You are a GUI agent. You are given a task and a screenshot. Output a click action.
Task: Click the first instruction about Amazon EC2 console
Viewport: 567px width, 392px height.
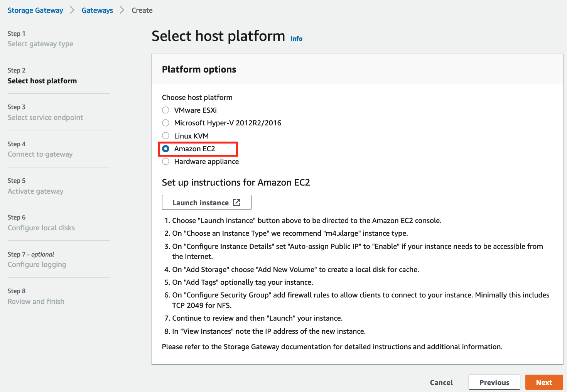[307, 220]
